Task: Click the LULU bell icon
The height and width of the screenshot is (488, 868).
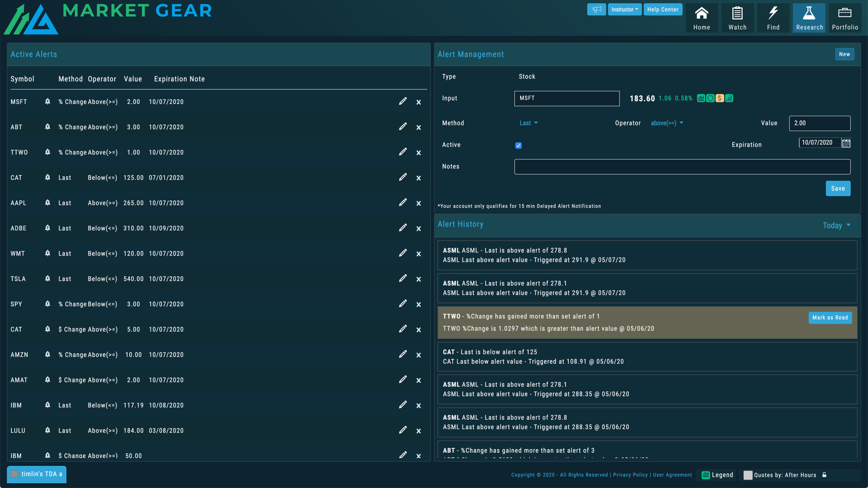Action: coord(47,431)
